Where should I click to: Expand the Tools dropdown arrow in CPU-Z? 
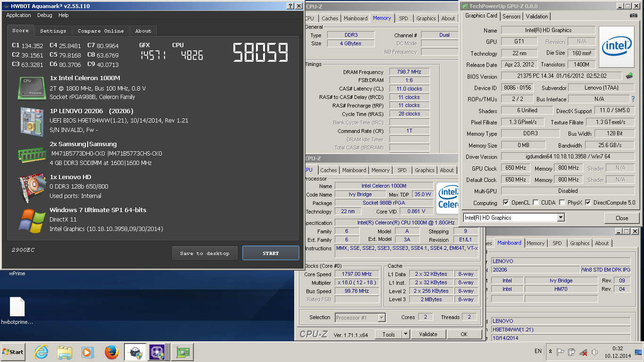point(405,334)
